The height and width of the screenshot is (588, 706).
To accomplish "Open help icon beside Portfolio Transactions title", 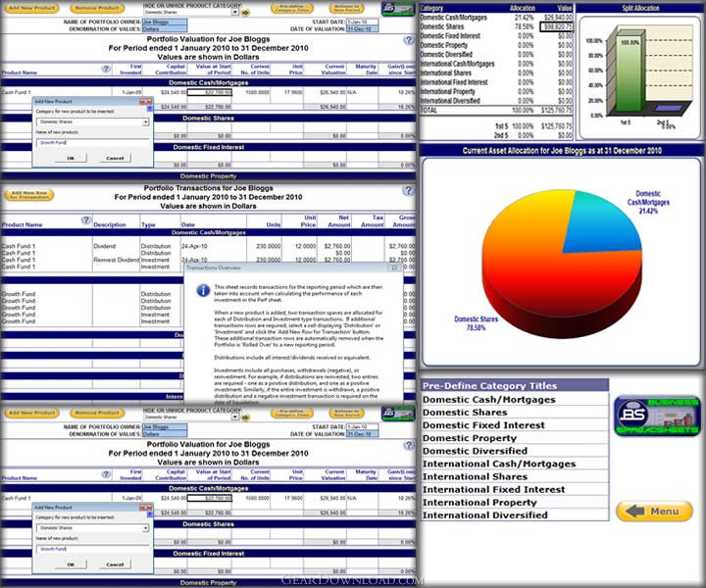I will (408, 190).
